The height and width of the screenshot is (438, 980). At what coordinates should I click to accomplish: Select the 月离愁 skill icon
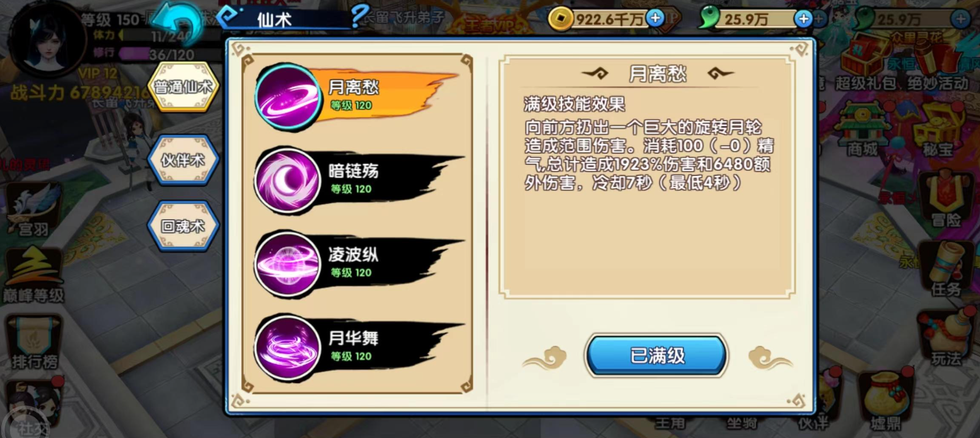click(287, 97)
